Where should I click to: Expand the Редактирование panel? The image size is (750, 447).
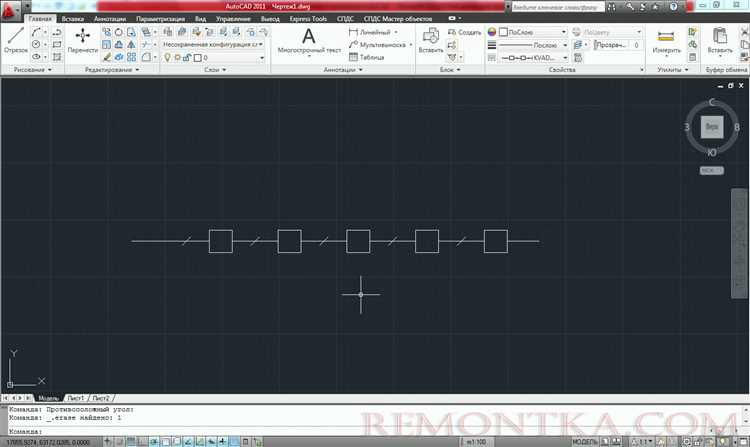112,70
